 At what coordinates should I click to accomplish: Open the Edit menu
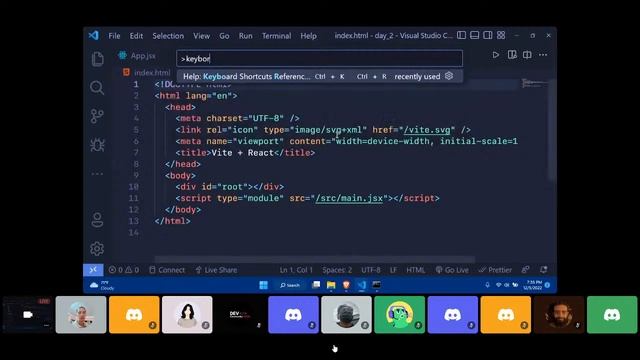pyautogui.click(x=136, y=36)
